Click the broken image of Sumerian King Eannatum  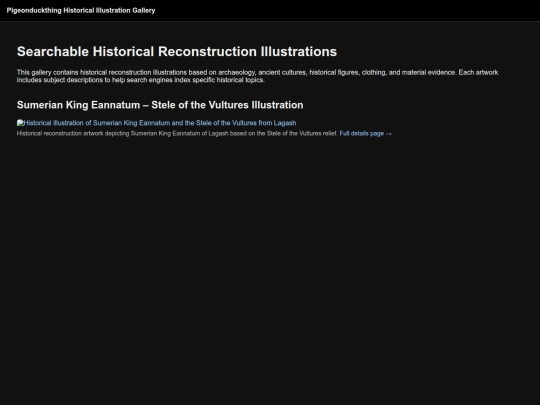pos(156,123)
